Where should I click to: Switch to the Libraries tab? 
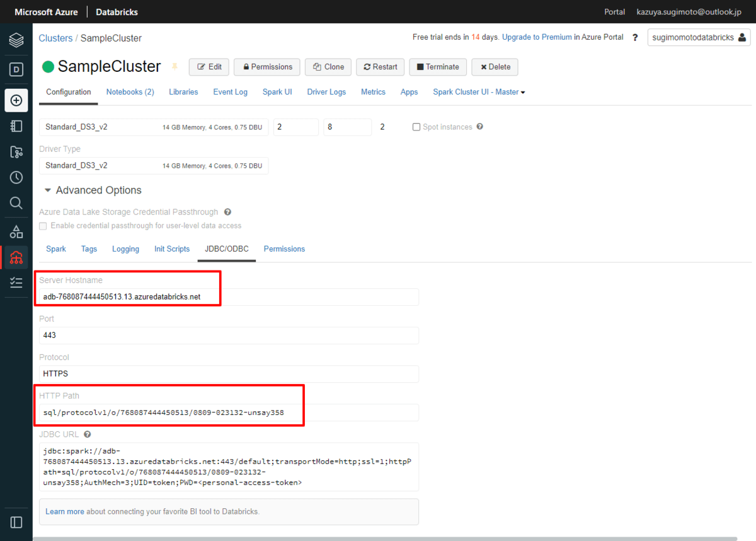click(x=183, y=92)
